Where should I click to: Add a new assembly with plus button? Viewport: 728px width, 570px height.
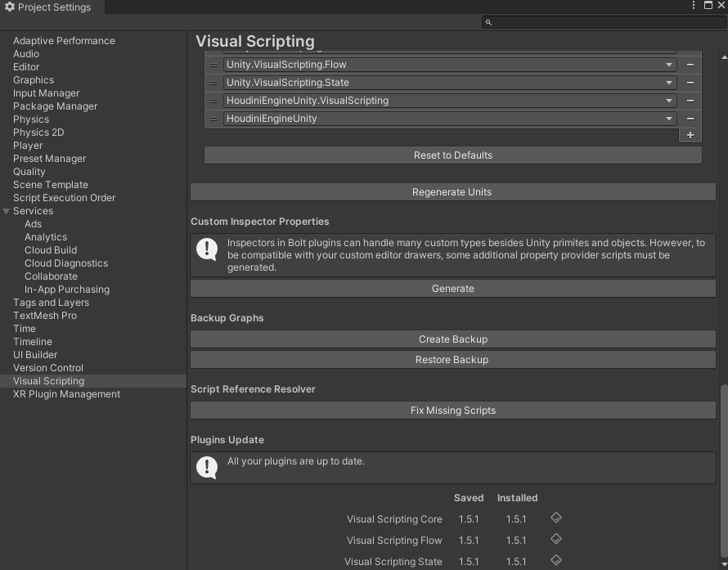pyautogui.click(x=690, y=135)
